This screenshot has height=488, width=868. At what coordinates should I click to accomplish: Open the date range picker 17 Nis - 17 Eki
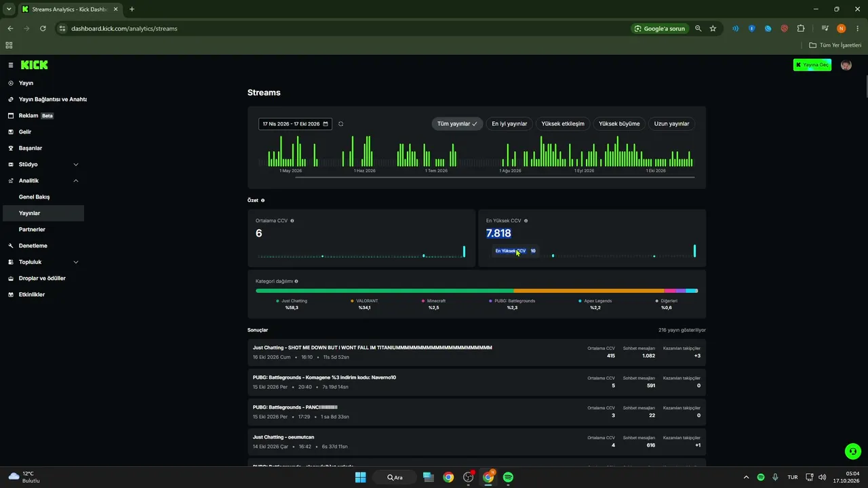click(296, 124)
